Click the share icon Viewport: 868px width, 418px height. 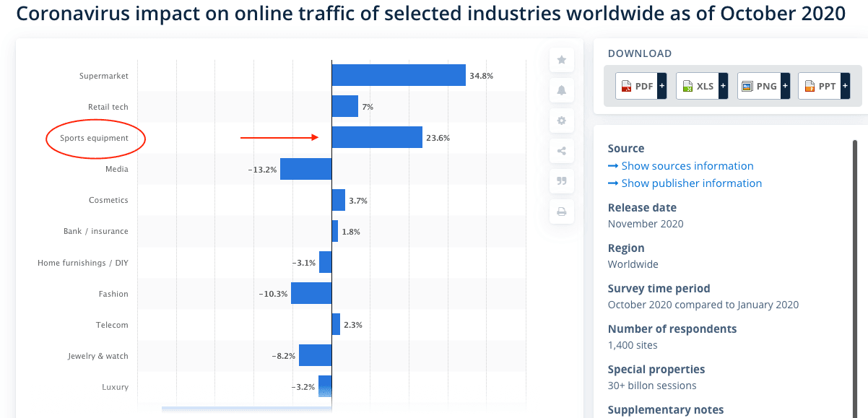(x=562, y=152)
